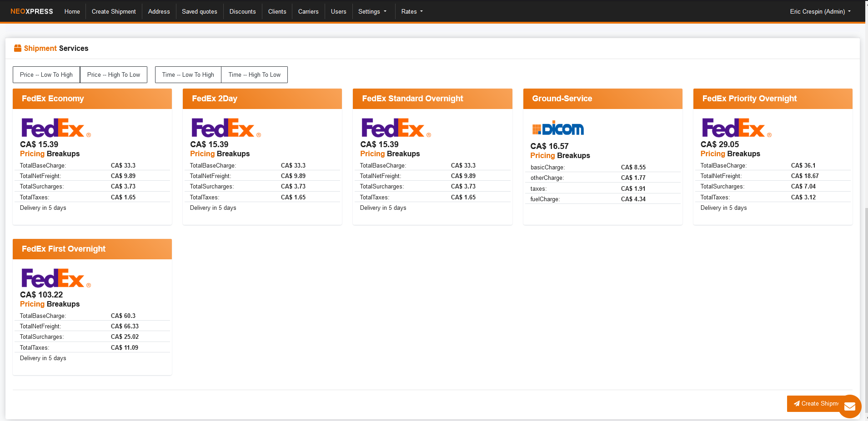Click TotalSurcharges CA$ 7.04 value
This screenshot has width=868, height=421.
coord(803,186)
